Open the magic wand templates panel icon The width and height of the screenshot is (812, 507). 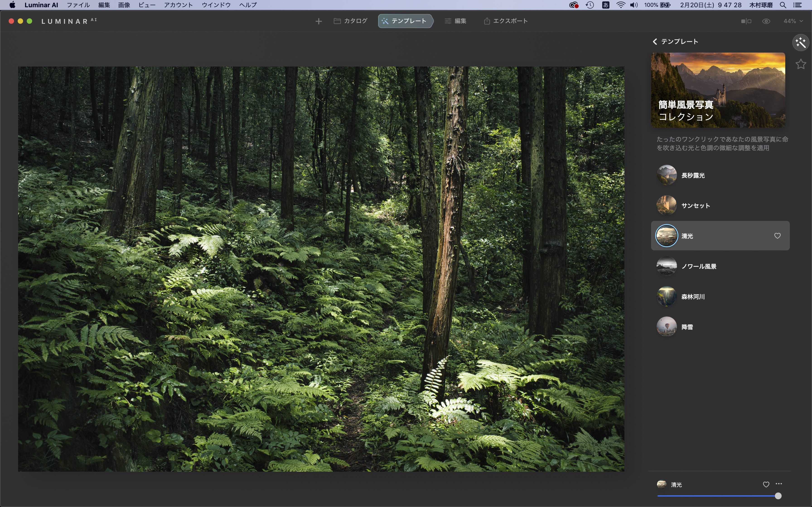(x=801, y=43)
